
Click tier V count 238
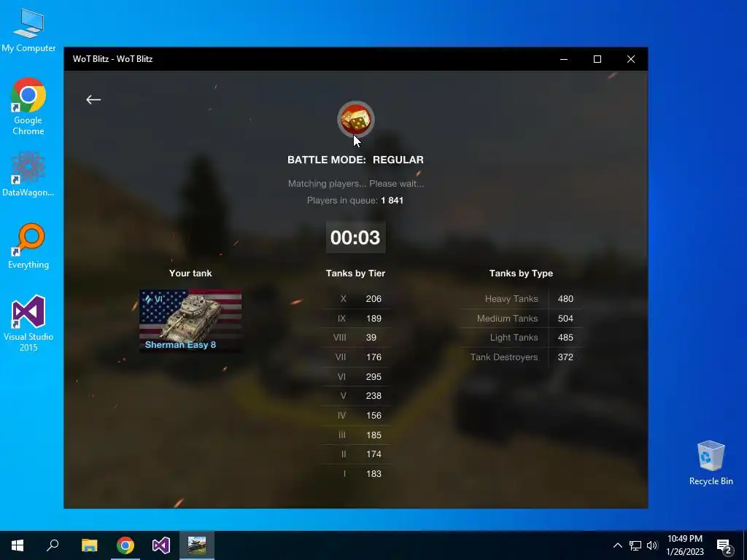pyautogui.click(x=373, y=396)
